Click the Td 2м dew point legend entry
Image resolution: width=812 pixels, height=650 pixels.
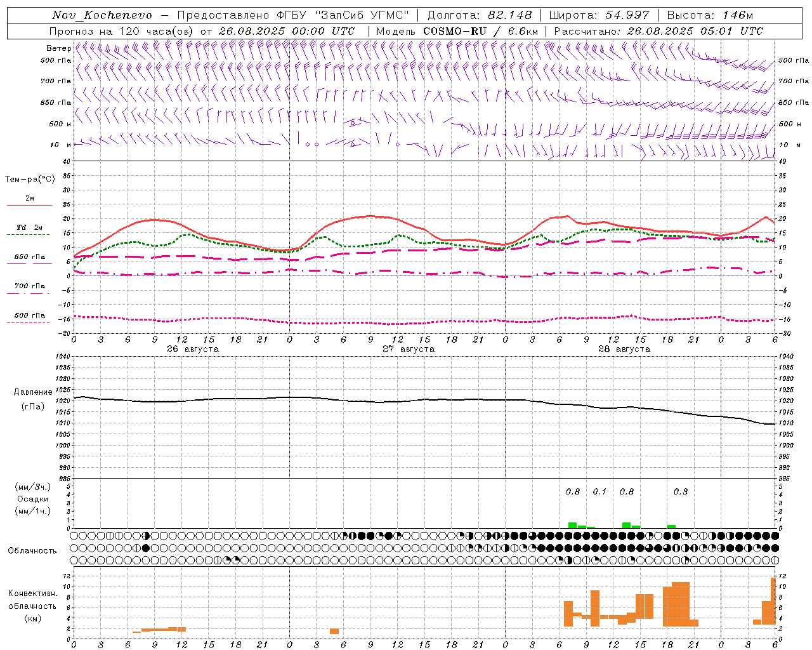[30, 227]
